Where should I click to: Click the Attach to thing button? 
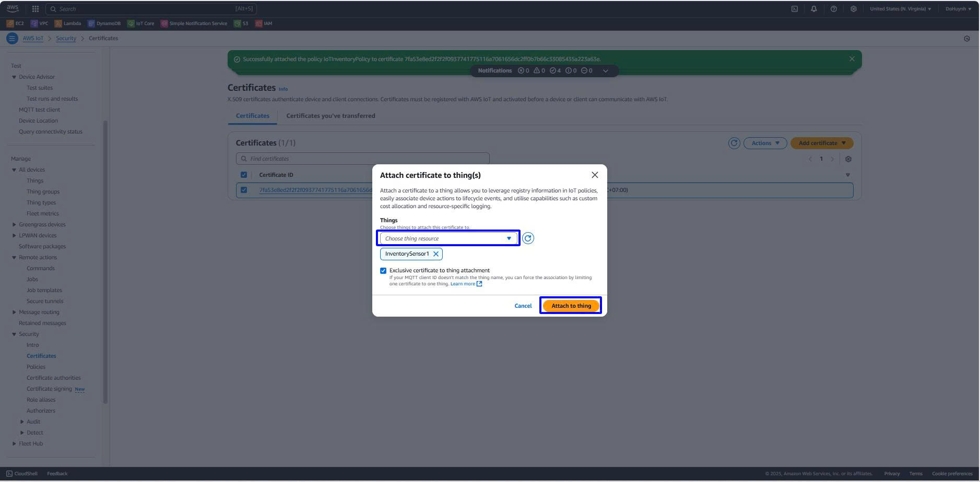tap(571, 306)
